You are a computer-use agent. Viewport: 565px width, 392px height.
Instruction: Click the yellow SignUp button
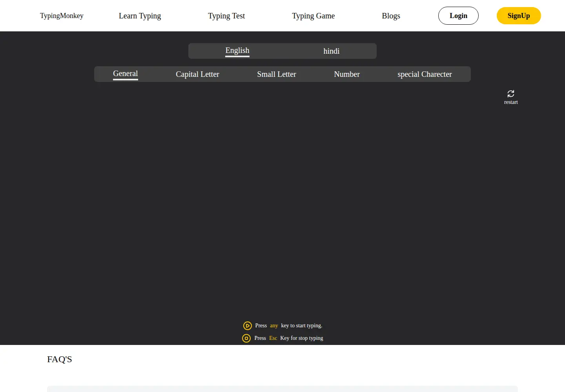(x=519, y=16)
